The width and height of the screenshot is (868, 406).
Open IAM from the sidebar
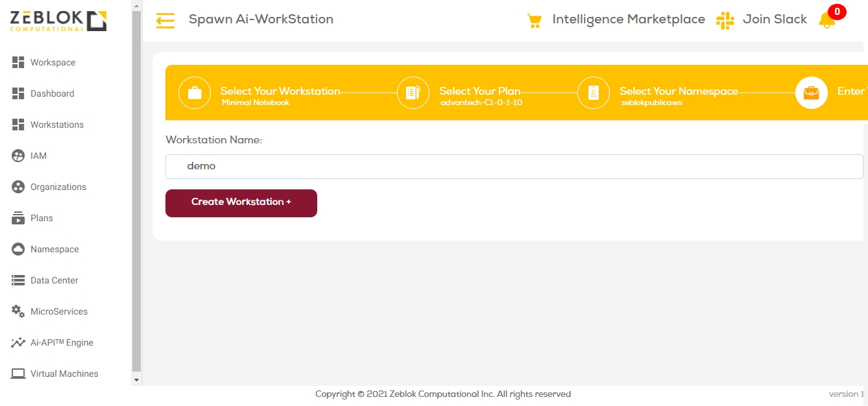tap(38, 156)
